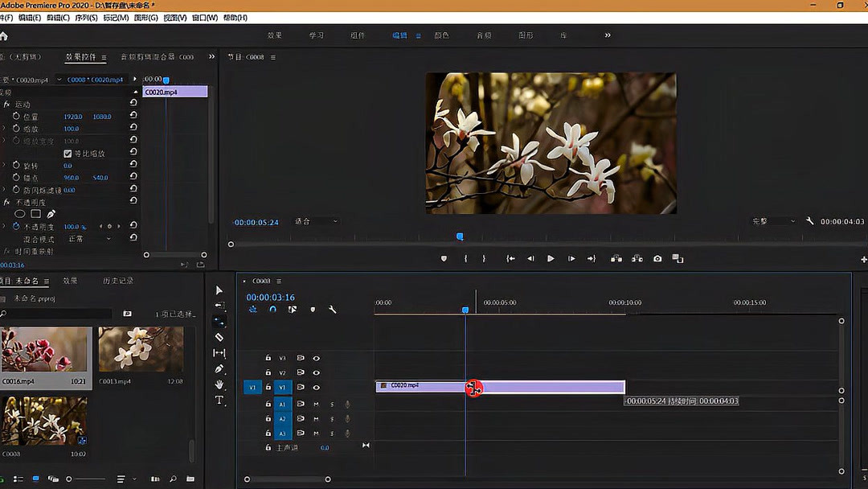Switch to the 颜色 workspace tab
The height and width of the screenshot is (489, 868).
point(441,35)
